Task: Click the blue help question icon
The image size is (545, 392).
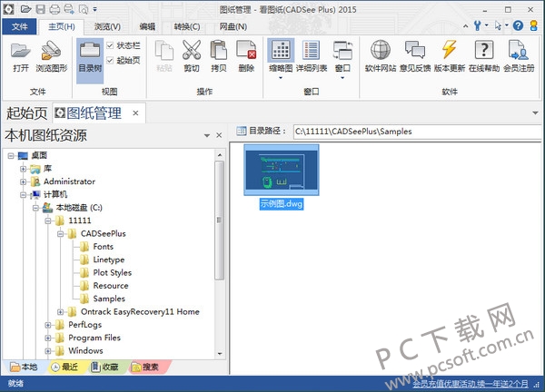Action: coord(518,25)
